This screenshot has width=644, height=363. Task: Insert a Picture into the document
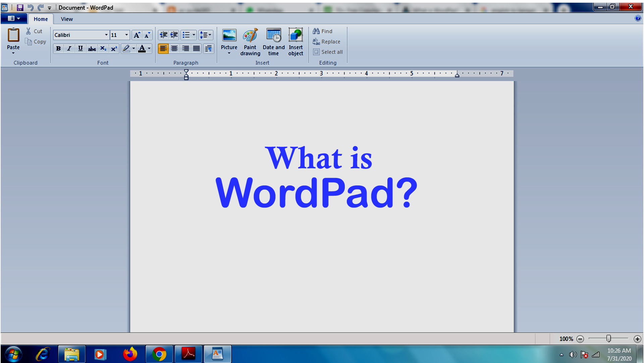pyautogui.click(x=229, y=40)
